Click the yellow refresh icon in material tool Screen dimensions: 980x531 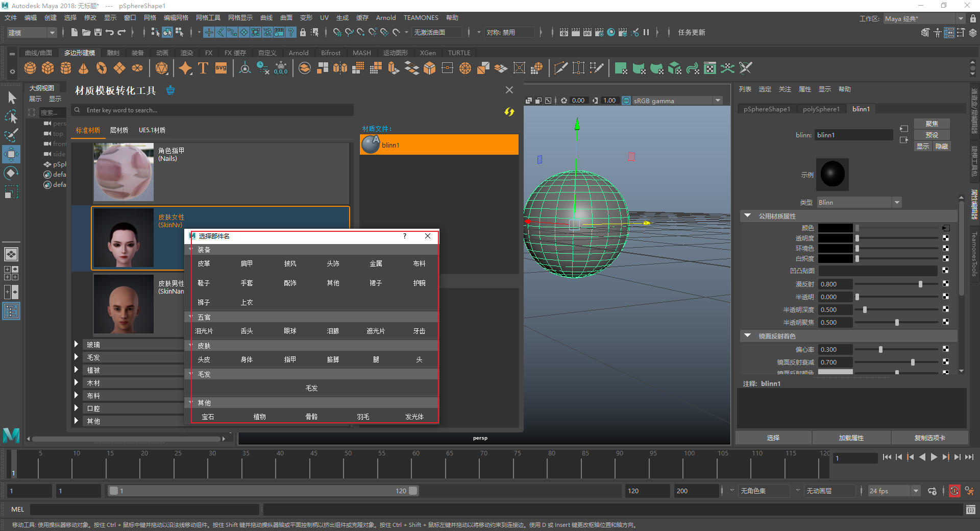[509, 112]
